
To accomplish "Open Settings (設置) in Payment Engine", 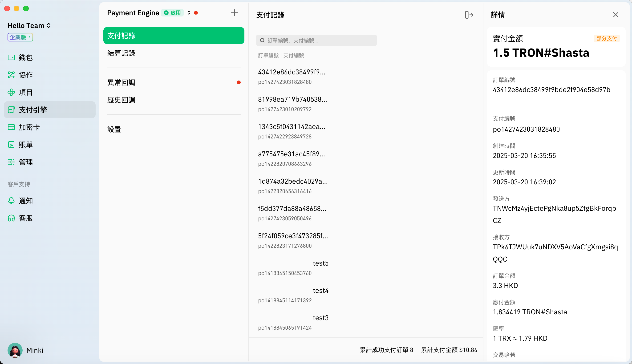I will tap(114, 129).
